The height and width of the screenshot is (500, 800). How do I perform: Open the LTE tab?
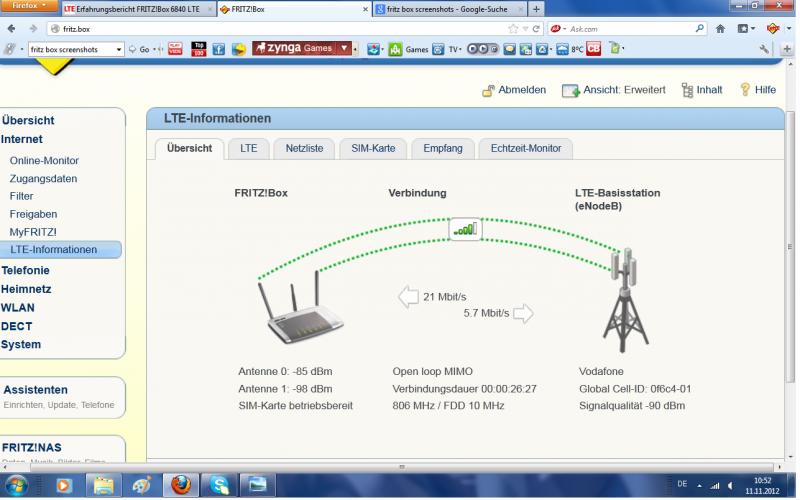pos(248,148)
